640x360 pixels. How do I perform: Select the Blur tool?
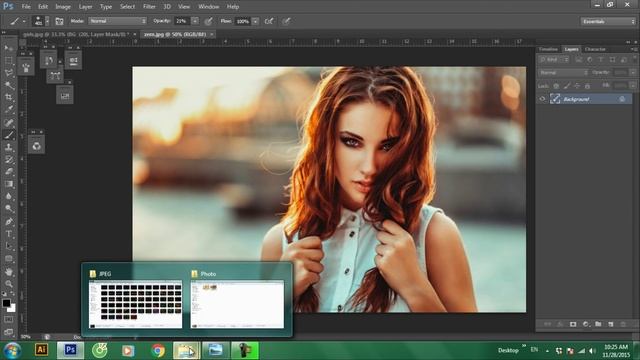[9, 196]
